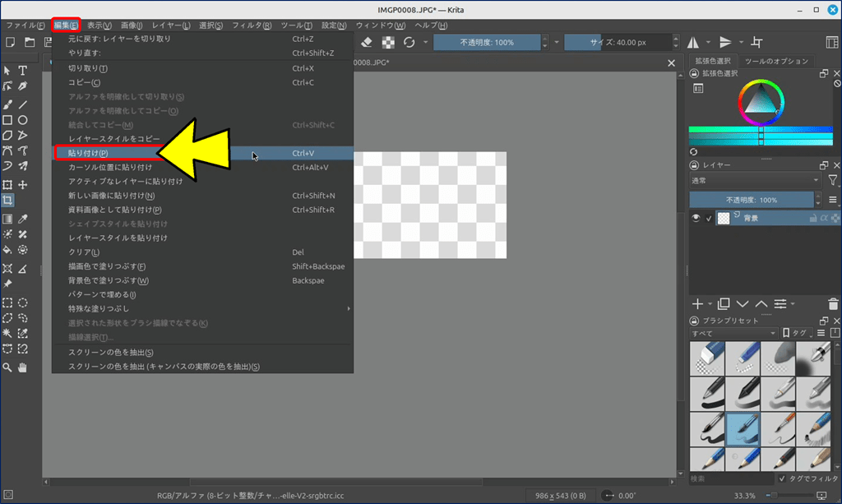The width and height of the screenshot is (842, 504).
Task: Select the Move tool
Action: pyautogui.click(x=23, y=185)
